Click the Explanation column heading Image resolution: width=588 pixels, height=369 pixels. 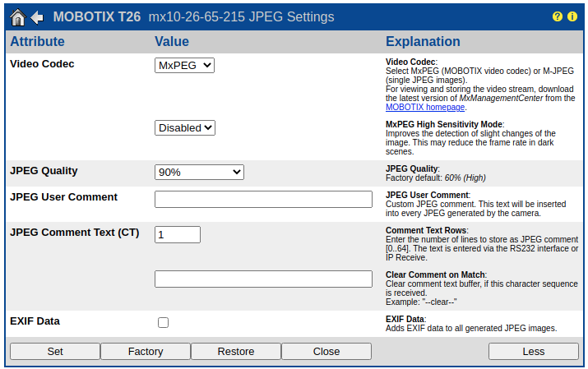click(x=423, y=41)
